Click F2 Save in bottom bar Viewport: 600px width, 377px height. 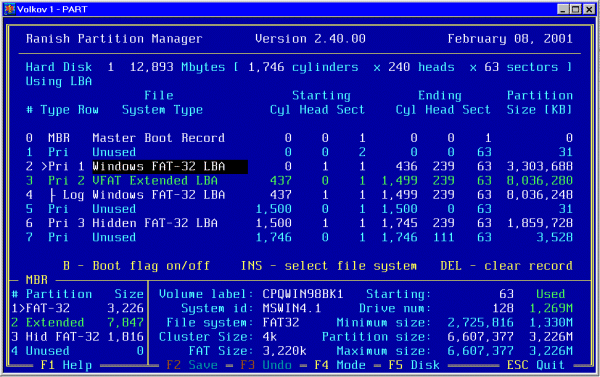192,365
